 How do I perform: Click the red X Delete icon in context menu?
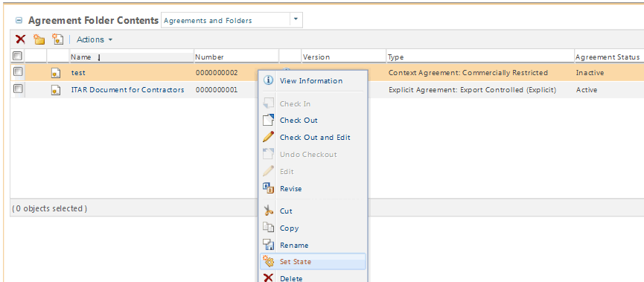point(268,278)
